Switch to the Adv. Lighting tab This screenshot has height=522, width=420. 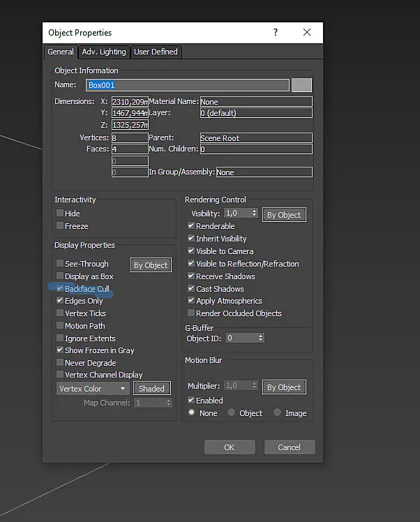pos(104,52)
